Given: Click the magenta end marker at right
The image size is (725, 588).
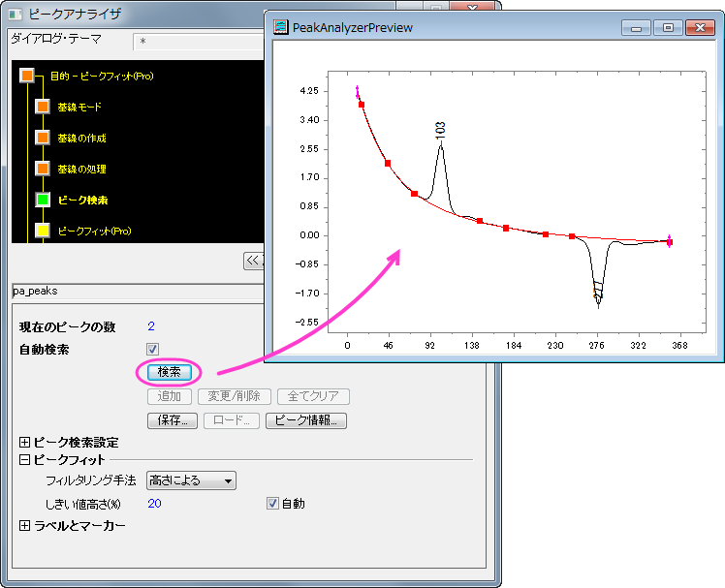Looking at the screenshot, I should 669,241.
